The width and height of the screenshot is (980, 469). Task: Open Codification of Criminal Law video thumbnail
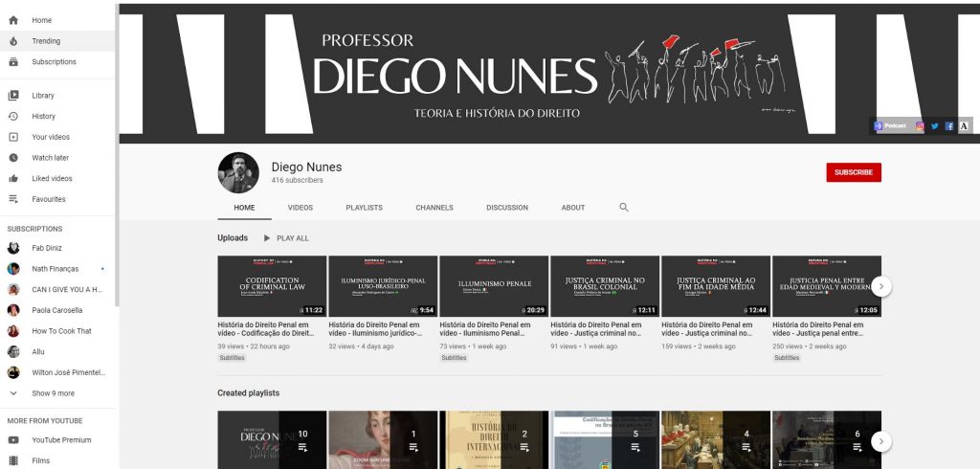point(272,286)
